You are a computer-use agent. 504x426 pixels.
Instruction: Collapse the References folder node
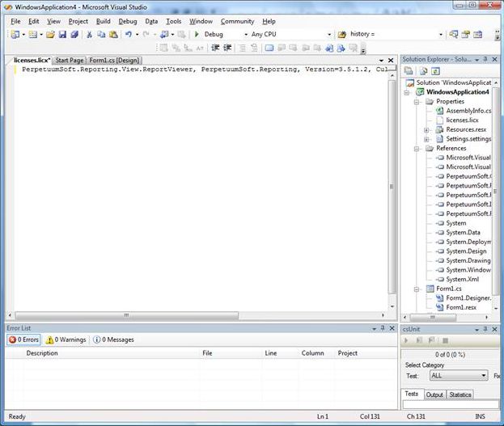417,149
